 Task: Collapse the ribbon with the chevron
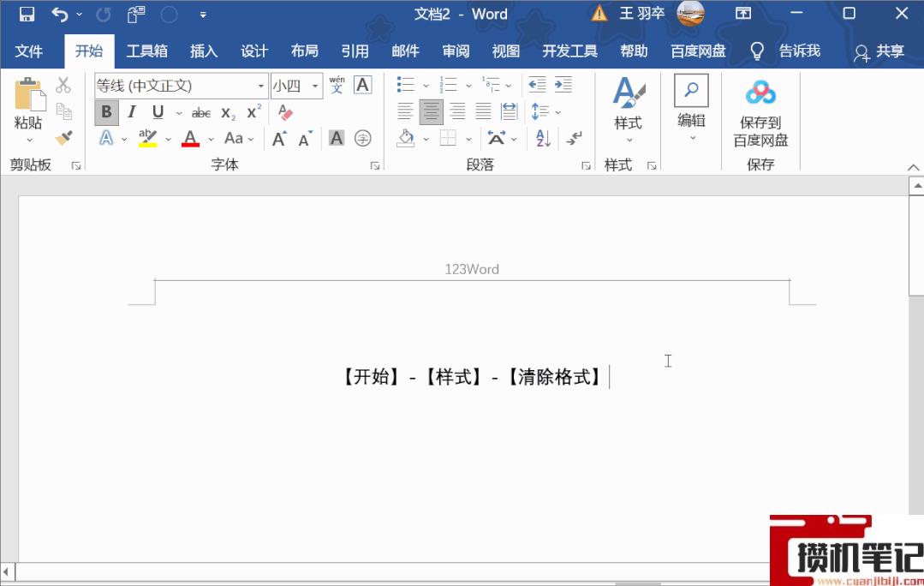[x=913, y=167]
